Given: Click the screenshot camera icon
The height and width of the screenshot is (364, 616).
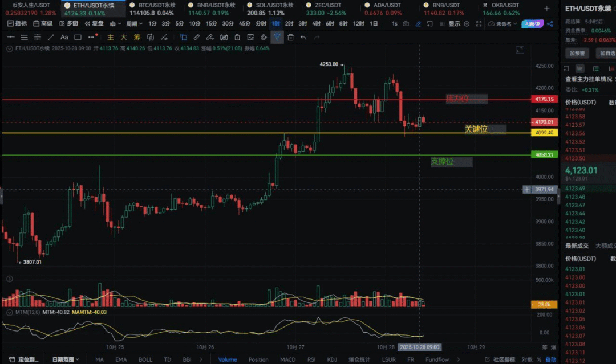Looking at the screenshot, I should [x=406, y=24].
